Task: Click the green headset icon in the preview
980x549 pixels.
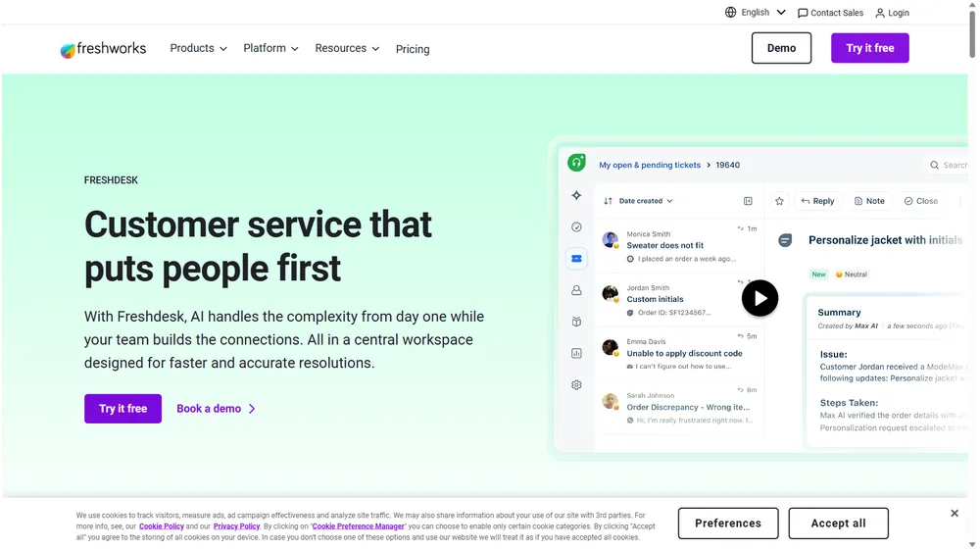Action: click(x=576, y=163)
